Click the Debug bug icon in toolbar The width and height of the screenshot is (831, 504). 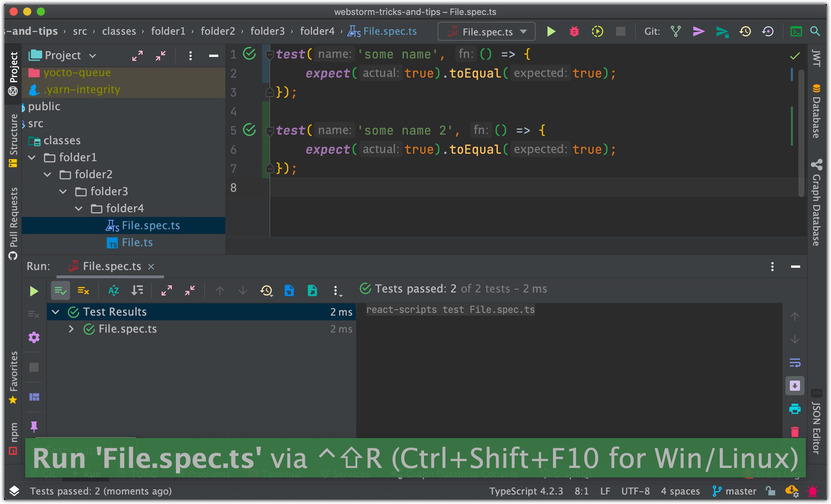574,32
